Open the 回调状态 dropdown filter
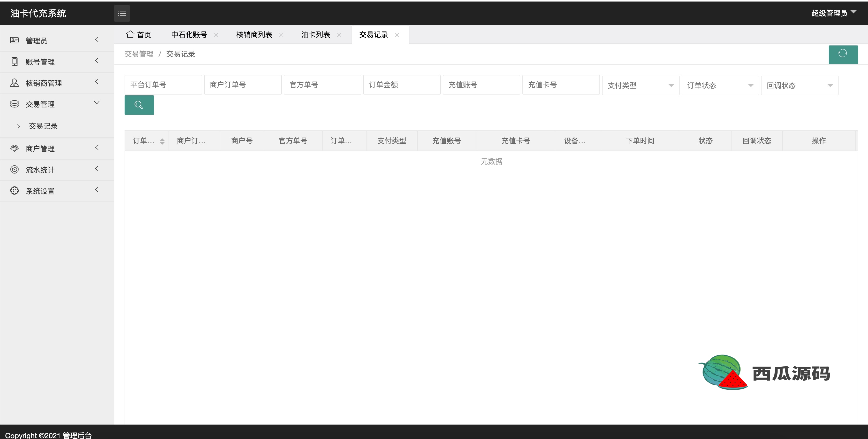Viewport: 868px width, 439px height. click(x=799, y=85)
